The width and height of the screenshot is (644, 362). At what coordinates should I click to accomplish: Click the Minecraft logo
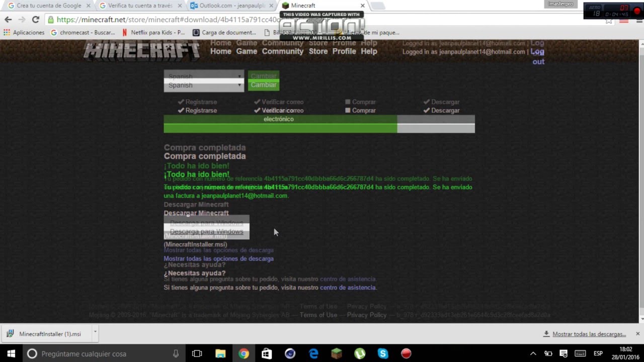[141, 51]
